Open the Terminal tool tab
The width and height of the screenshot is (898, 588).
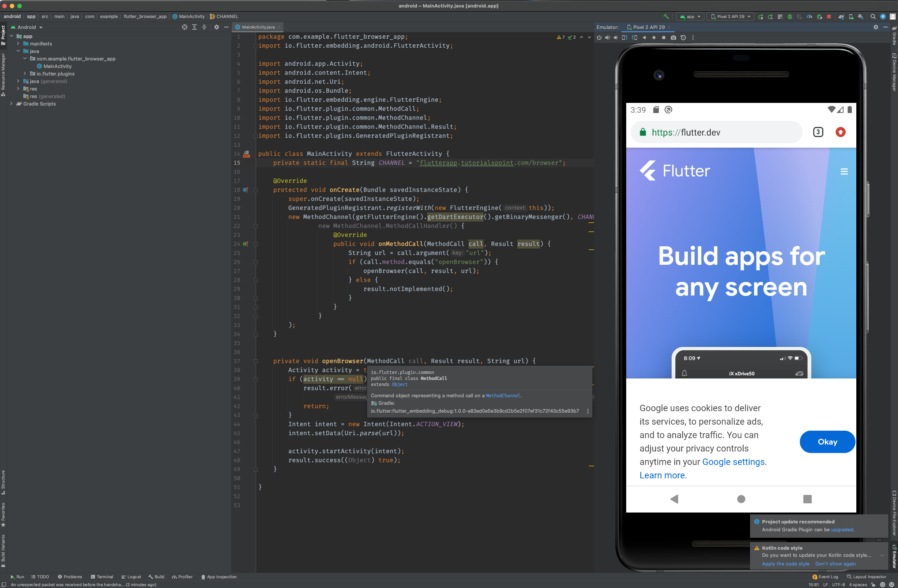coord(101,577)
